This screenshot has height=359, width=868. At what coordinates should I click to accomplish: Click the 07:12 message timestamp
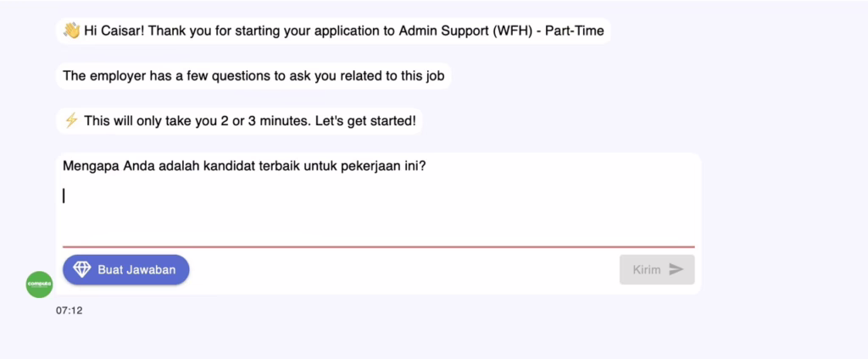coord(70,311)
